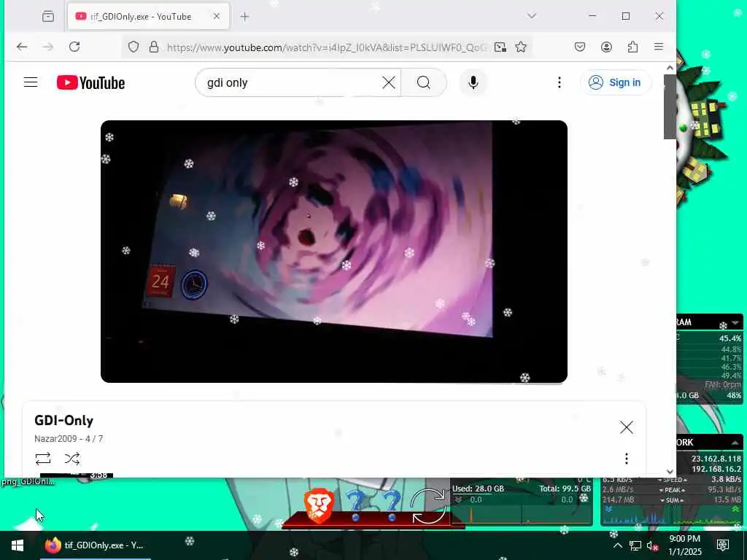
Task: Toggle playback on the video player
Action: pyautogui.click(x=334, y=252)
